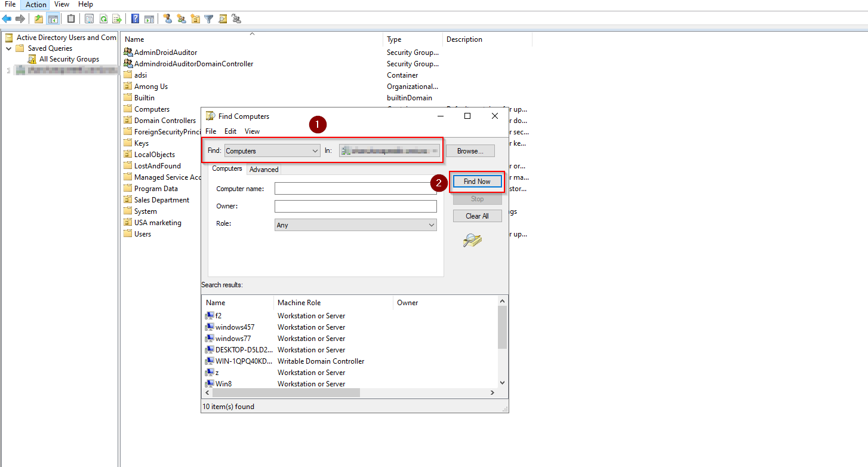Switch to the Advanced tab

pyautogui.click(x=264, y=170)
